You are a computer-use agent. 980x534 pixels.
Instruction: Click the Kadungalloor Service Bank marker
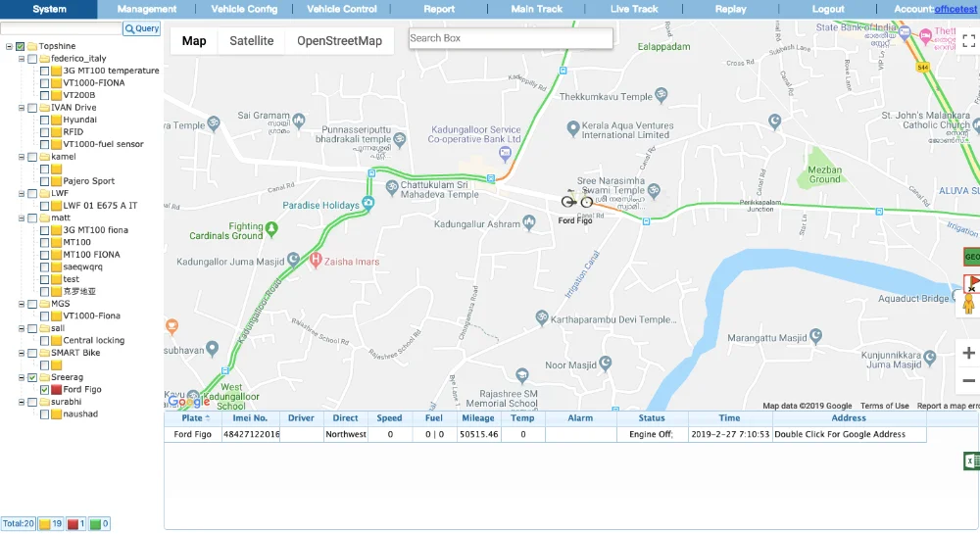tap(505, 153)
